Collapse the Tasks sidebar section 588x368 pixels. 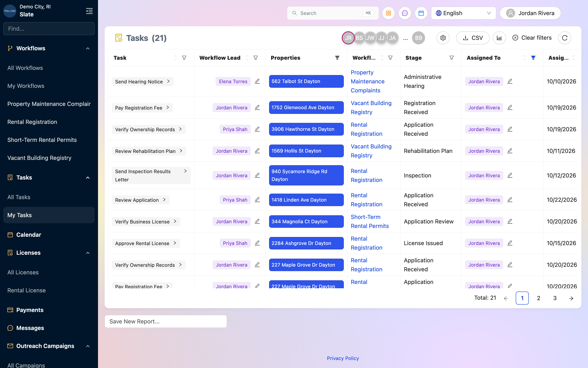(88, 178)
